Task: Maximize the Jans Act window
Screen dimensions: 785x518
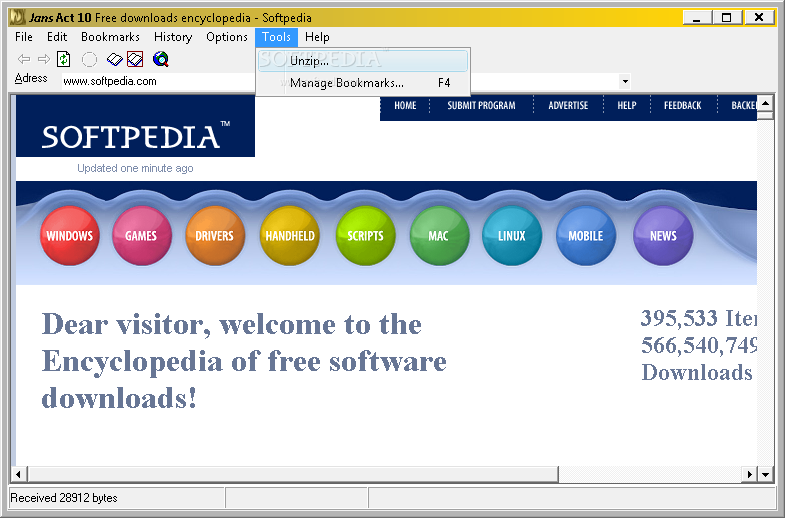Action: 727,18
